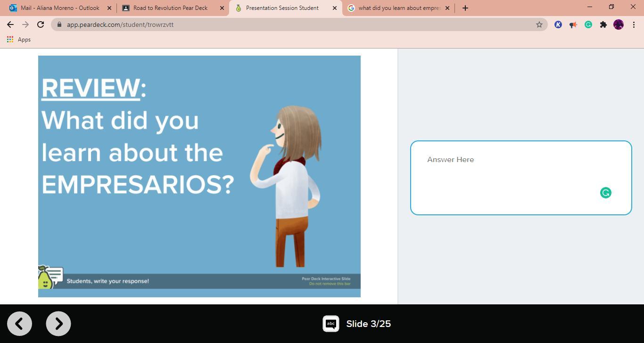Switch to Road to Revolution Pear Deck tab
The image size is (644, 343).
point(170,8)
